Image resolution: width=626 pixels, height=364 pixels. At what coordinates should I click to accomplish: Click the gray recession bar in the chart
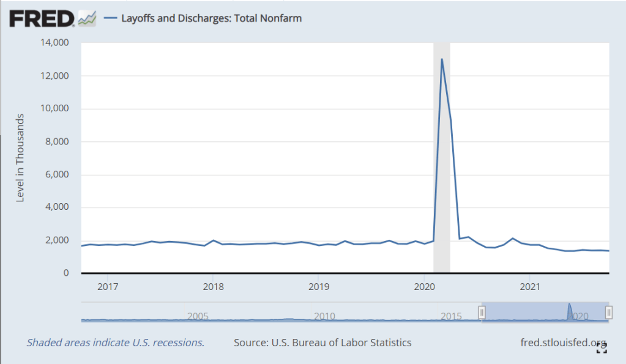click(x=441, y=184)
